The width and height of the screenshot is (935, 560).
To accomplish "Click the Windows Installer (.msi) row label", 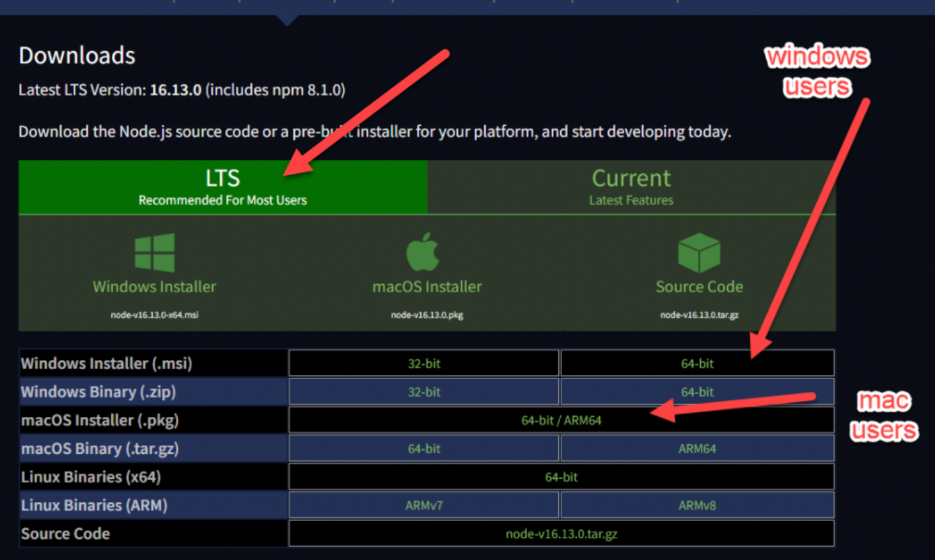I will (x=106, y=363).
